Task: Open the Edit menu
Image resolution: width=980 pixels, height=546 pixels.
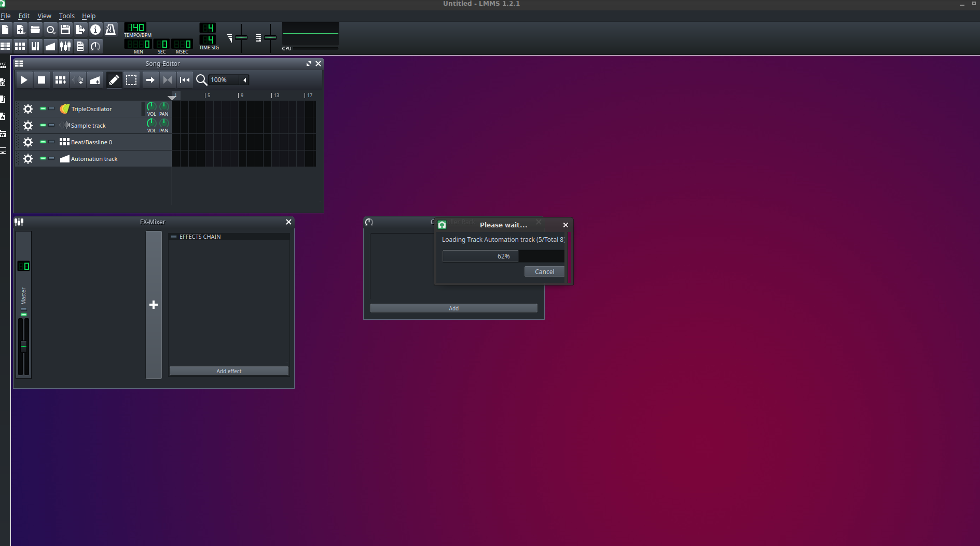Action: pyautogui.click(x=24, y=16)
